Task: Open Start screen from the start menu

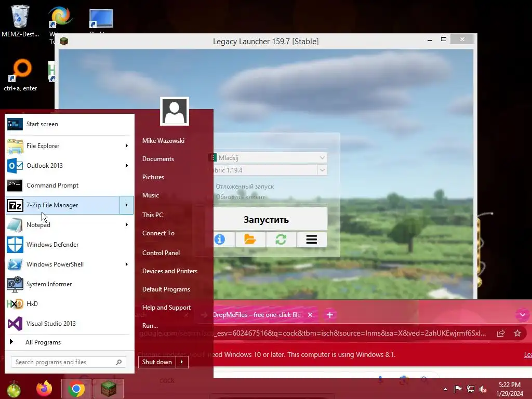Action: (x=70, y=124)
